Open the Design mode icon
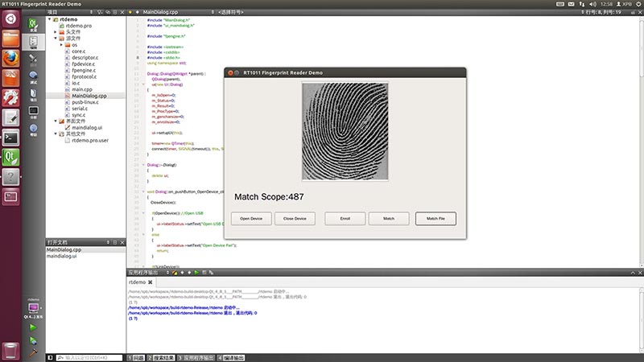The width and height of the screenshot is (644, 362). click(x=33, y=60)
